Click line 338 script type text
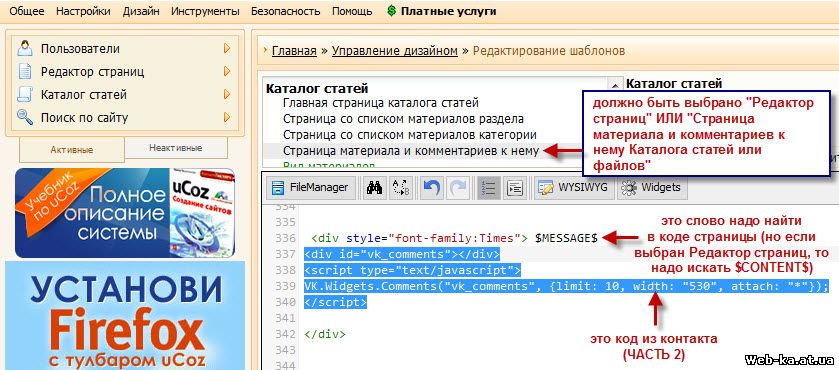839x370 pixels. coord(412,270)
